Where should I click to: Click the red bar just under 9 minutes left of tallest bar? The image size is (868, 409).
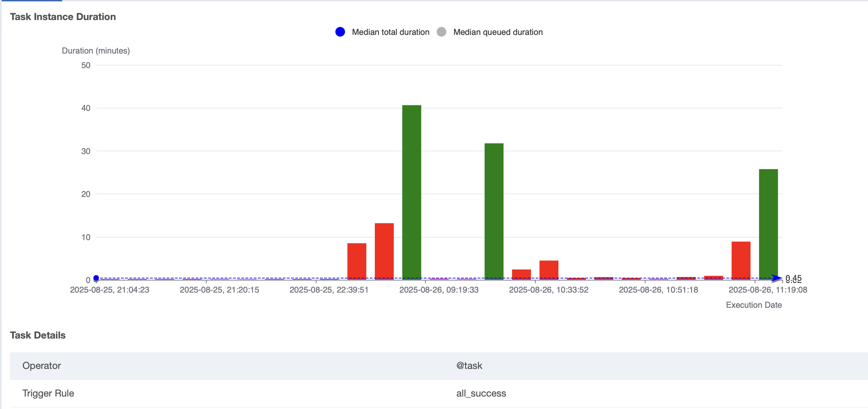click(x=357, y=261)
